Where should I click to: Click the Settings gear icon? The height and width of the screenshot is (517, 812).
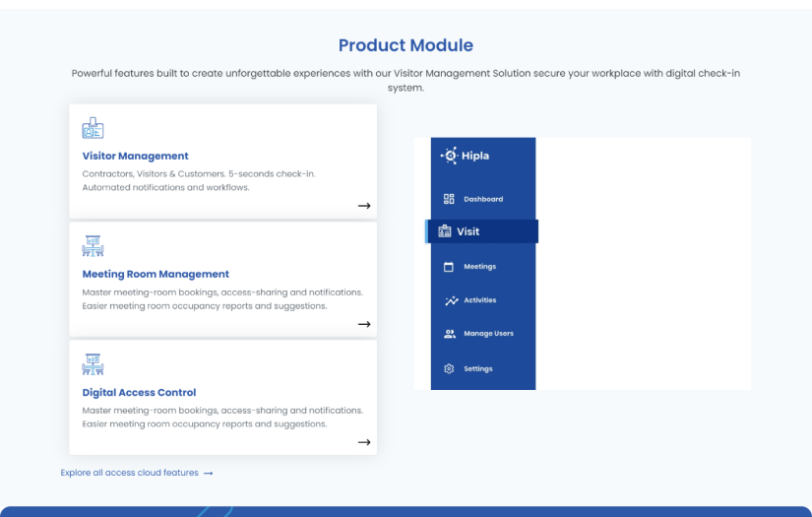tap(449, 369)
